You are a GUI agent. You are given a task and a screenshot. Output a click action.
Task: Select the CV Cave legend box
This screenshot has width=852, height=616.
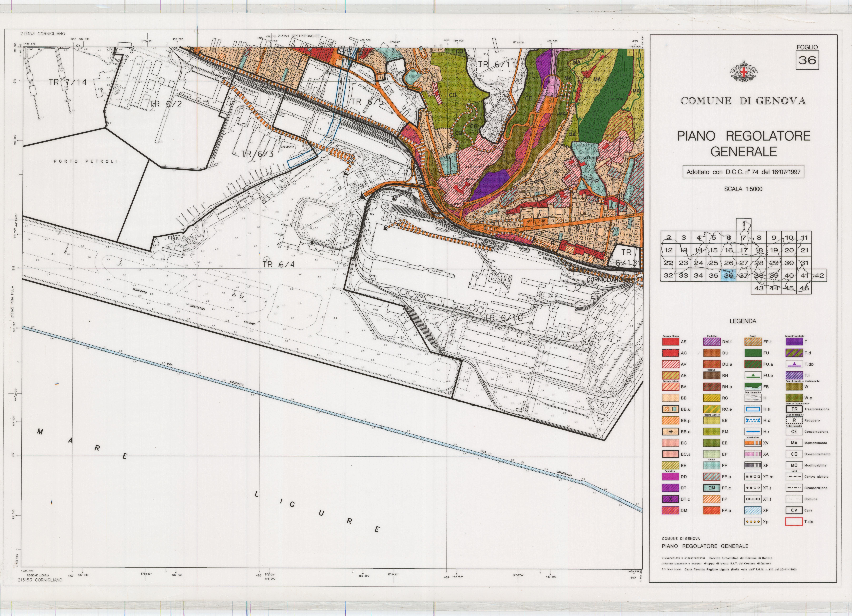click(x=794, y=510)
